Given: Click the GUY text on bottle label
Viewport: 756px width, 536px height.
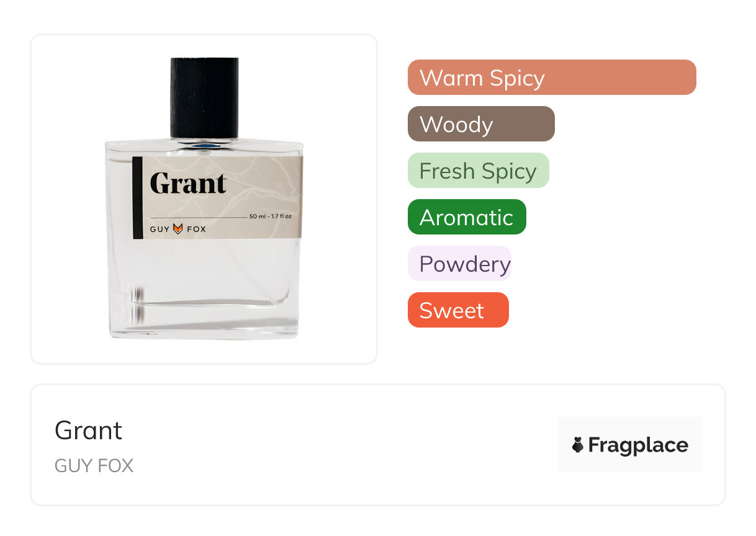Looking at the screenshot, I should point(160,230).
